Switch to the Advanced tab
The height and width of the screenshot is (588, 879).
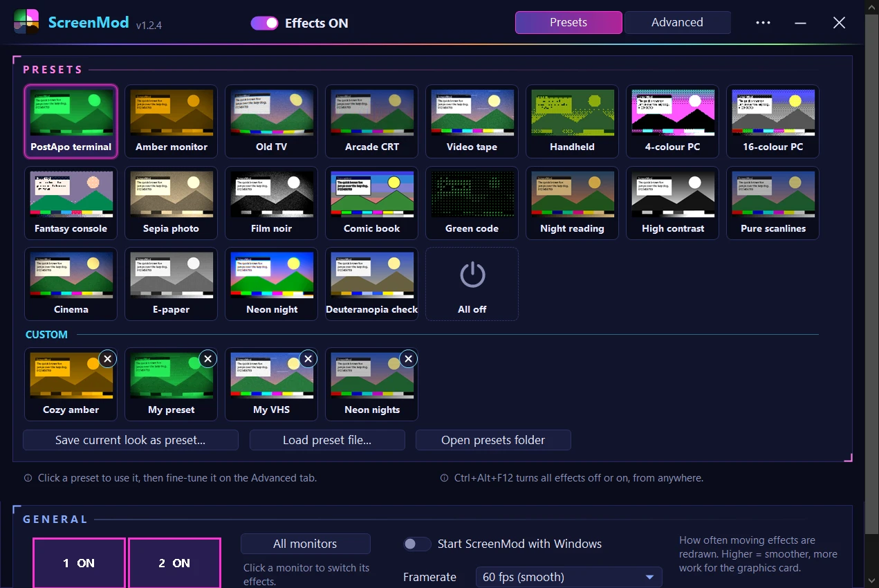tap(677, 22)
